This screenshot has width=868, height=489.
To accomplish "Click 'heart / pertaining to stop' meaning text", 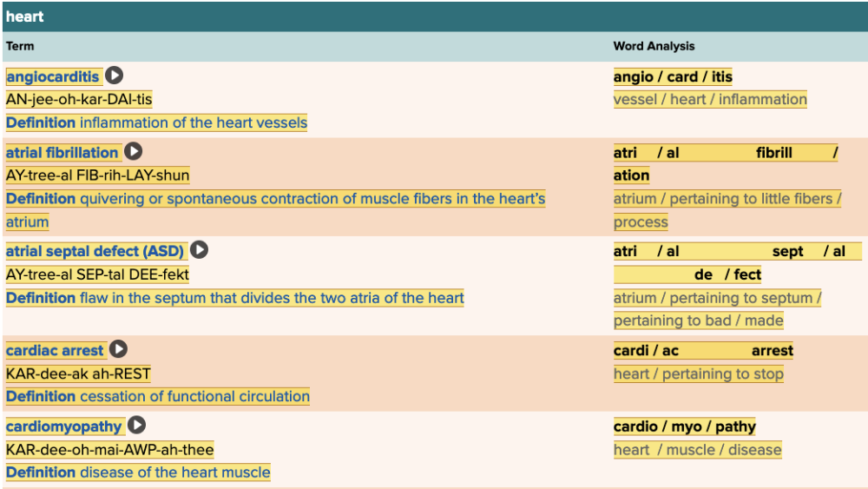I will (698, 374).
